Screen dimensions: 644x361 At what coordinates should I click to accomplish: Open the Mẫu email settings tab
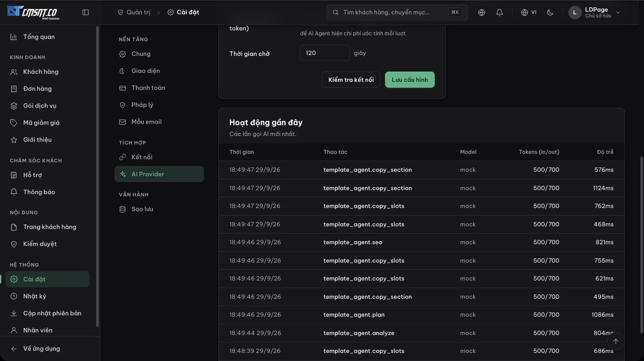pyautogui.click(x=159, y=122)
